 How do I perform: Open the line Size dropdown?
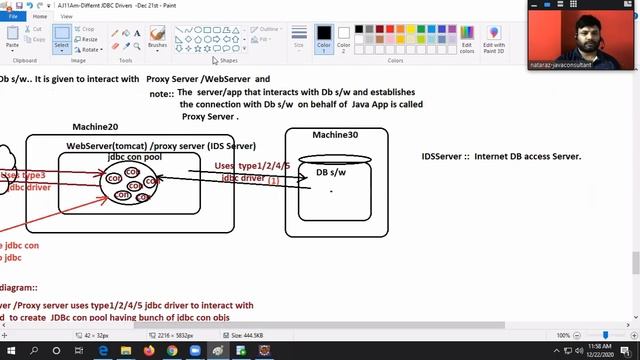pos(299,38)
